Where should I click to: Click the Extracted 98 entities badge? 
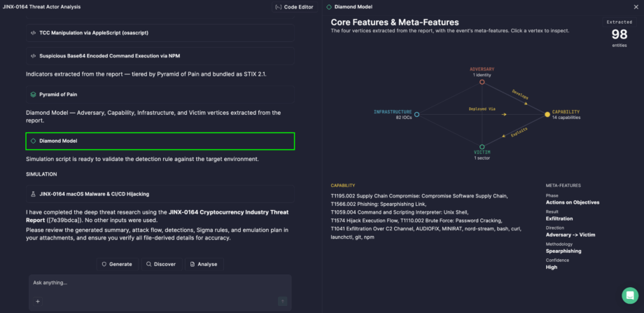[x=619, y=34]
